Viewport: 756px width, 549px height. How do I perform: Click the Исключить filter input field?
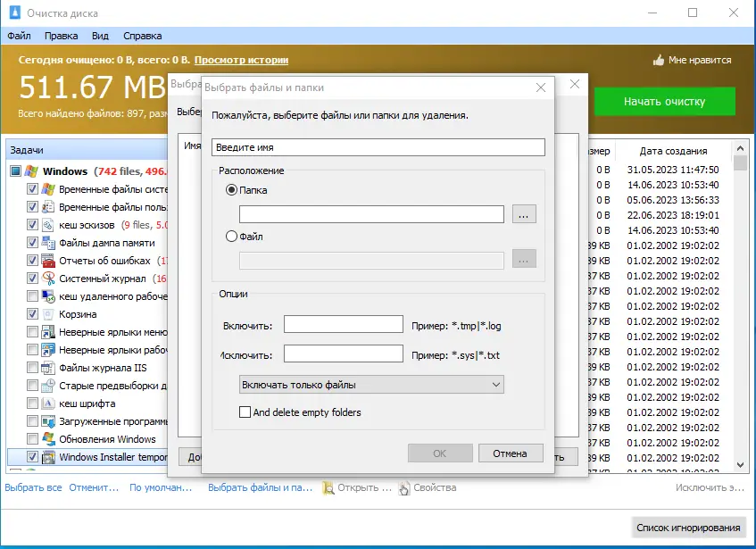tap(344, 354)
